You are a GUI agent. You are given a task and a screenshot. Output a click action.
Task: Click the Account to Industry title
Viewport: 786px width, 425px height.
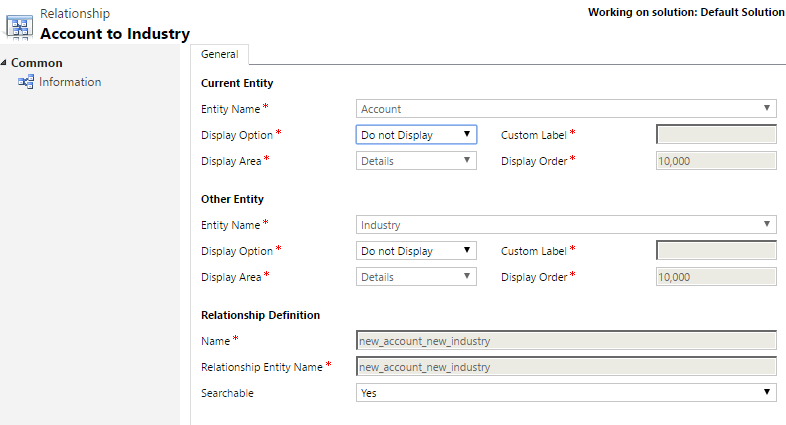pos(115,34)
